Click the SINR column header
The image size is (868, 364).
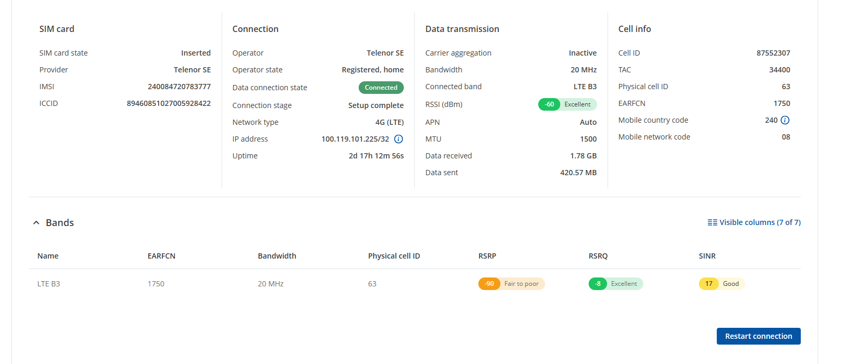[x=707, y=256]
